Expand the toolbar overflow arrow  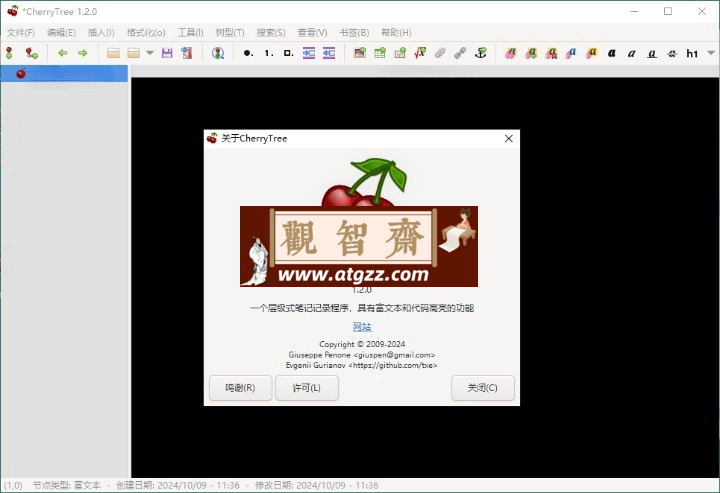pyautogui.click(x=711, y=53)
